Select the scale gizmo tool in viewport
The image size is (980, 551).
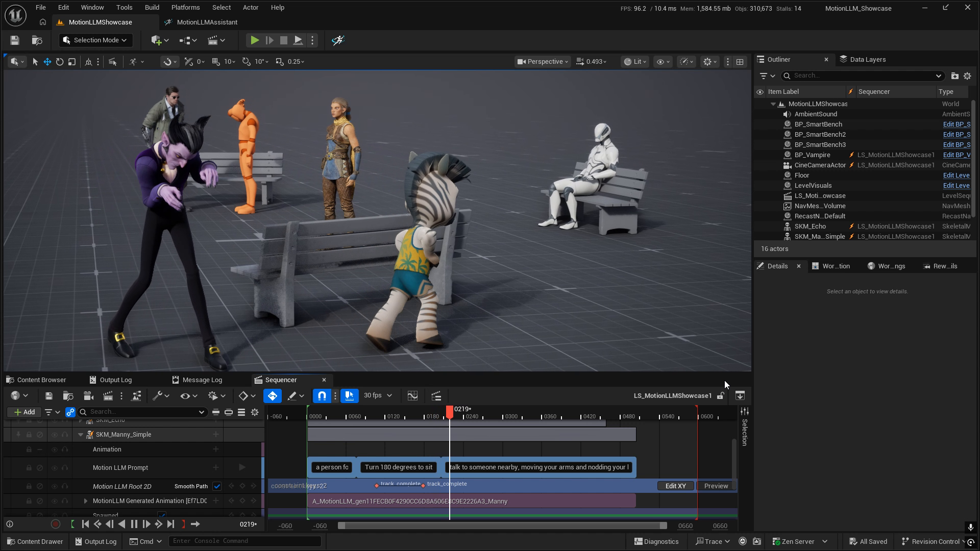click(x=72, y=62)
